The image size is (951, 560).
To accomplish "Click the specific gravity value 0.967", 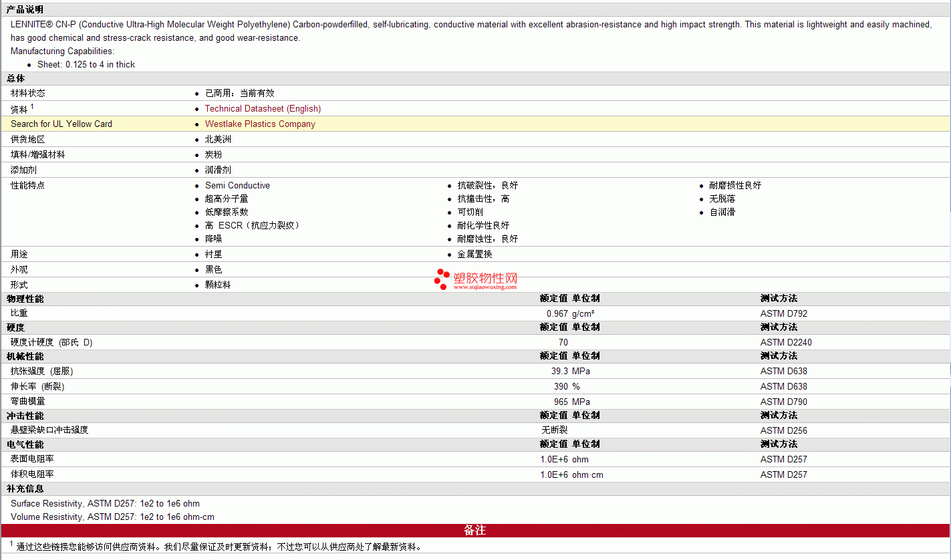I will [x=557, y=313].
